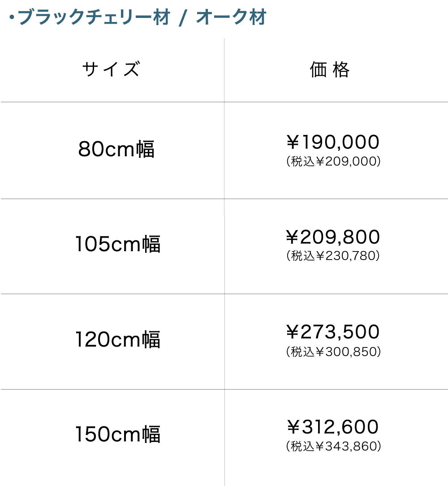Image resolution: width=448 pixels, height=486 pixels.
Task: Select the tax-included price 税込¥343,860
Action: (x=333, y=446)
